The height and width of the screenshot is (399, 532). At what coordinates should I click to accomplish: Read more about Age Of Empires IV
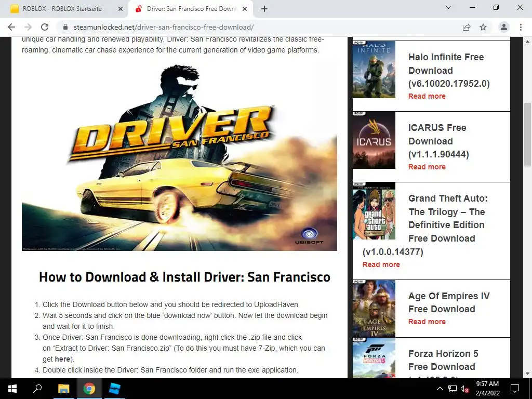pyautogui.click(x=427, y=321)
